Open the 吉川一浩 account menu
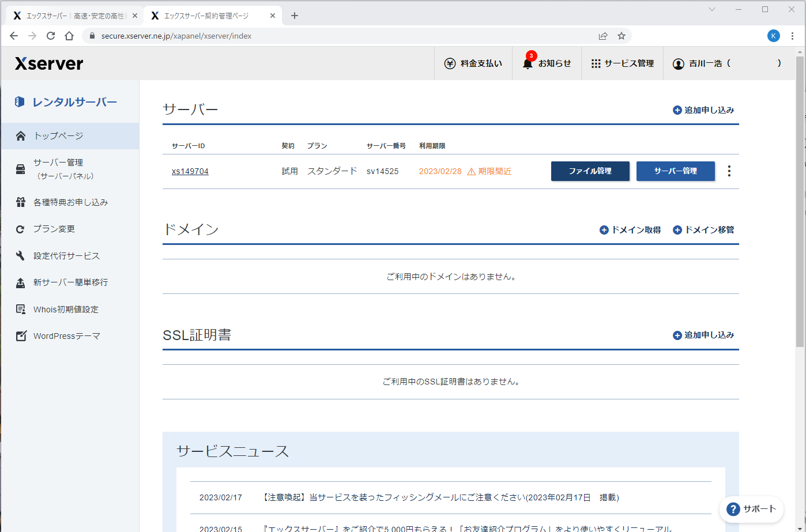Image resolution: width=806 pixels, height=532 pixels. [726, 63]
